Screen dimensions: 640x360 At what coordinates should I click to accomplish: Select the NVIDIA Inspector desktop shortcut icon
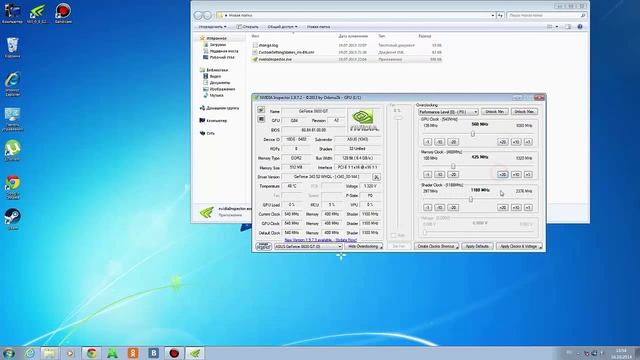(x=38, y=13)
